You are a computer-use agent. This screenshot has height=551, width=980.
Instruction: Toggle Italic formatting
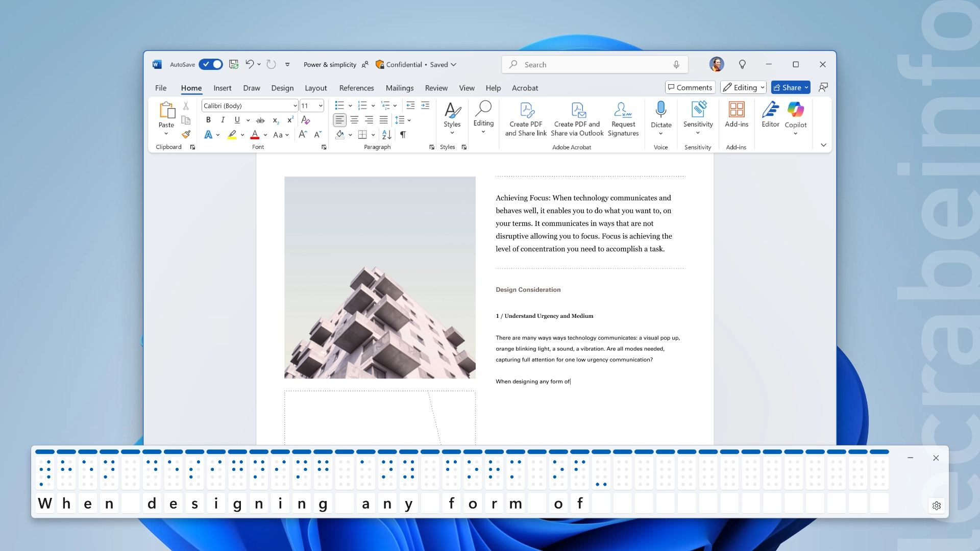[x=223, y=120]
